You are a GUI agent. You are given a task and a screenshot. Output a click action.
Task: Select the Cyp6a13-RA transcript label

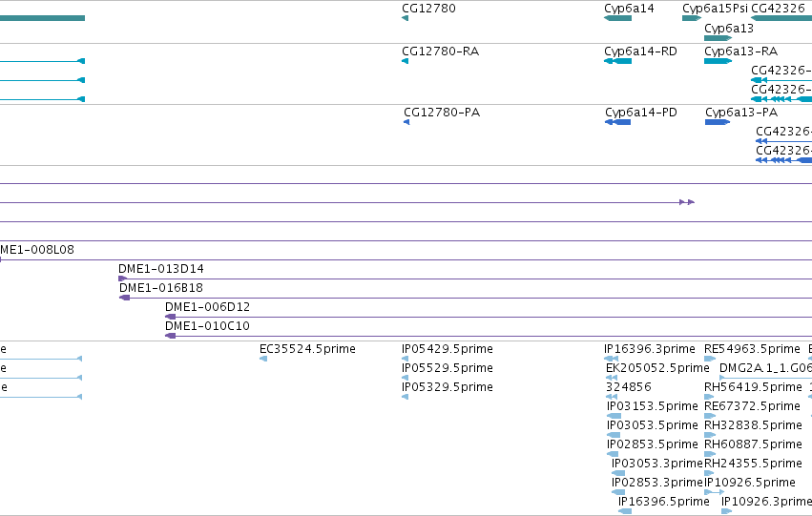740,52
